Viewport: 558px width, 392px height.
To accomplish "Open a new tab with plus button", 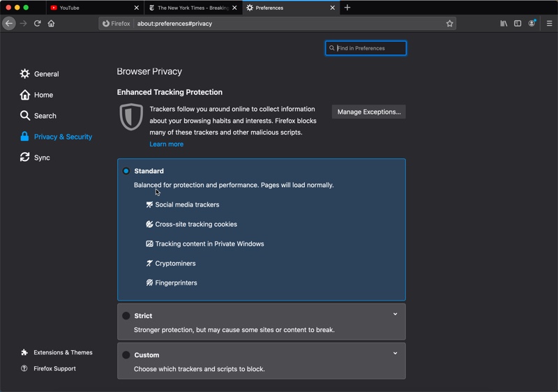I will pyautogui.click(x=347, y=8).
